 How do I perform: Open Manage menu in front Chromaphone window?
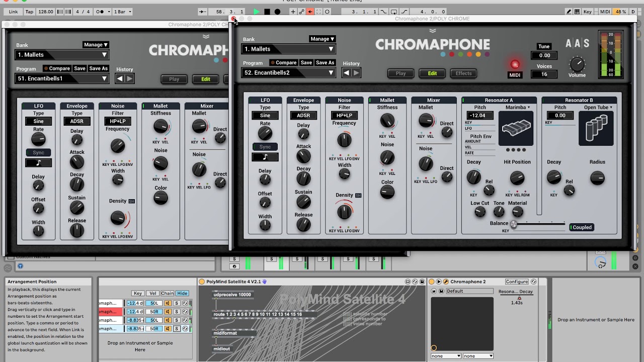point(322,39)
